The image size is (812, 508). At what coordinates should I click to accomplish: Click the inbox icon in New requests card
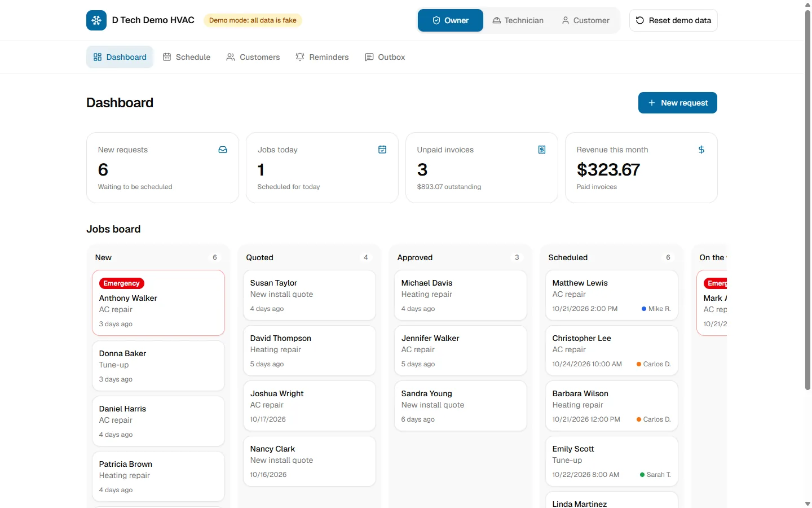coord(223,150)
